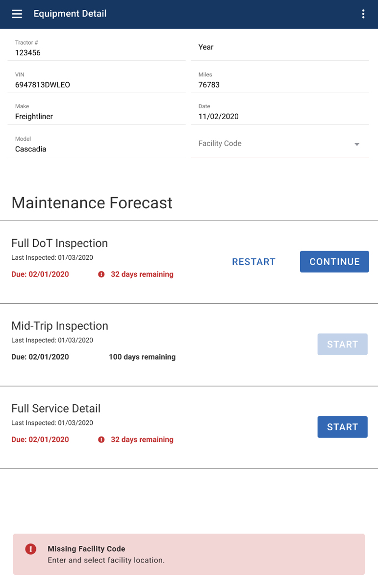The image size is (378, 588).
Task: Click into the VIN input field
Action: point(97,85)
